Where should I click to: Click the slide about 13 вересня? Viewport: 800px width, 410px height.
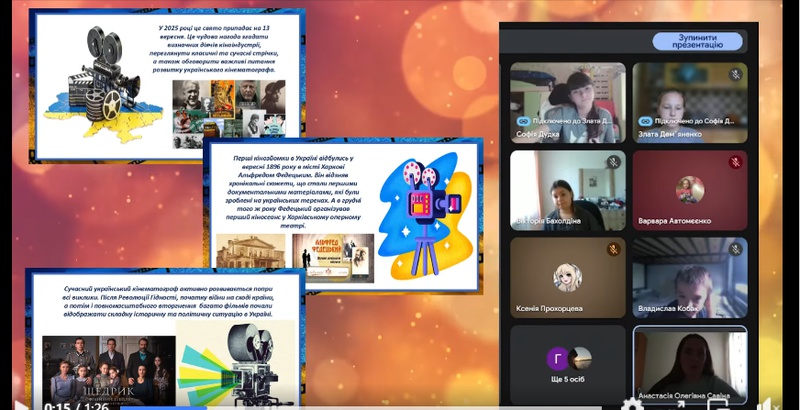coord(164,84)
